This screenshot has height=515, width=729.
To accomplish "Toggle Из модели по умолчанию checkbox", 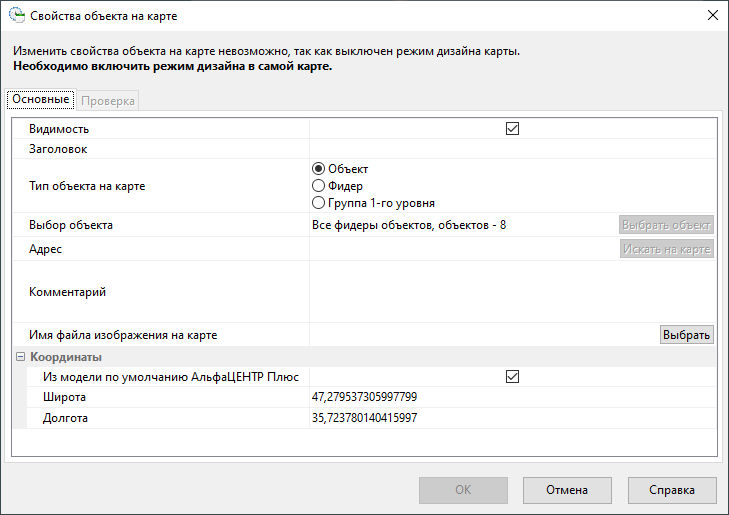I will (x=513, y=377).
